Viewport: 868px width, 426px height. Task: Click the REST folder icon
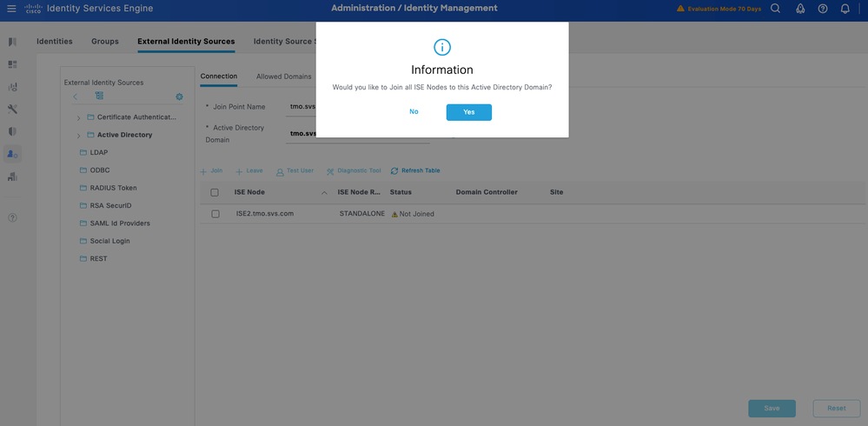pyautogui.click(x=83, y=259)
